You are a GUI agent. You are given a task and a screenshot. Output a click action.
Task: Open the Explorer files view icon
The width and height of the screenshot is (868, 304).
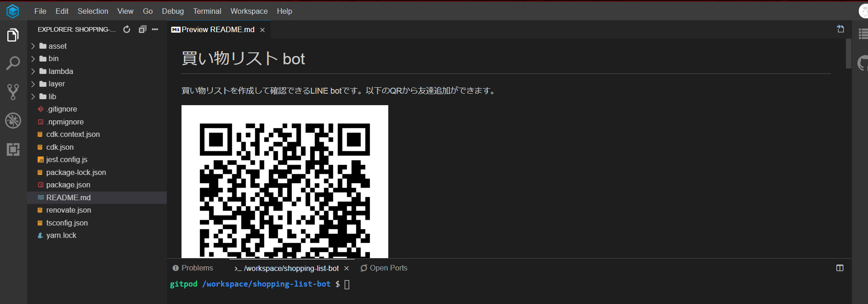pyautogui.click(x=13, y=35)
